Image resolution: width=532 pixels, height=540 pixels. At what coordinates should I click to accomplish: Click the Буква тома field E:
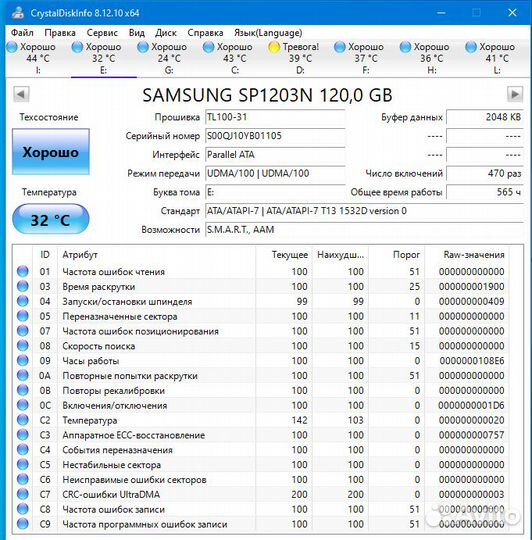click(x=275, y=192)
